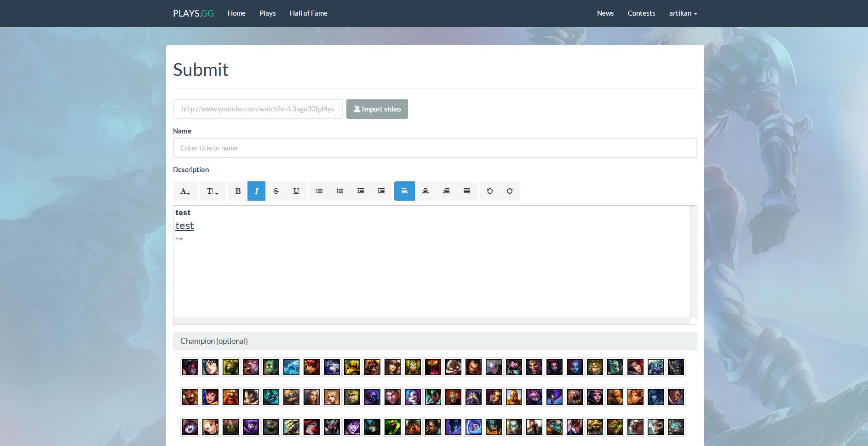
Task: Select the Blitzcrank champion icon
Action: pyautogui.click(x=352, y=367)
